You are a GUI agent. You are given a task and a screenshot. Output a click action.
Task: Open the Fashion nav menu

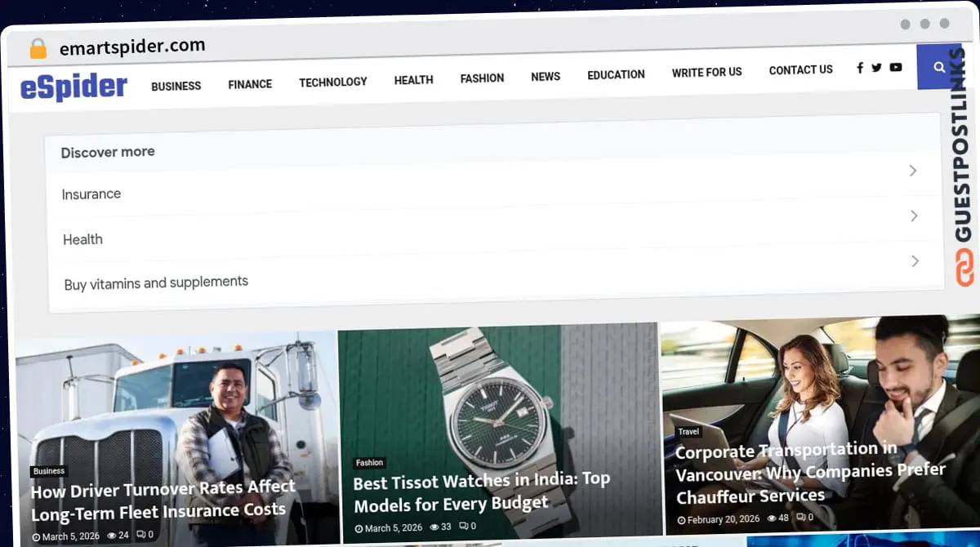tap(482, 78)
